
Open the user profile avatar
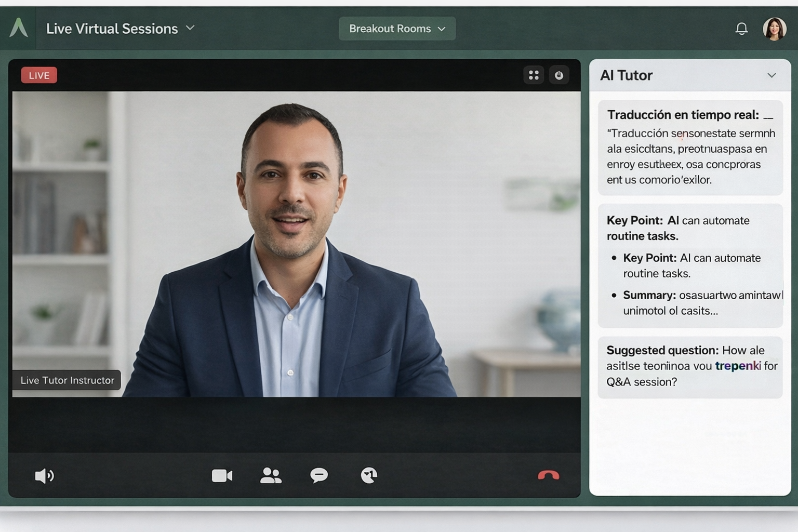tap(774, 29)
